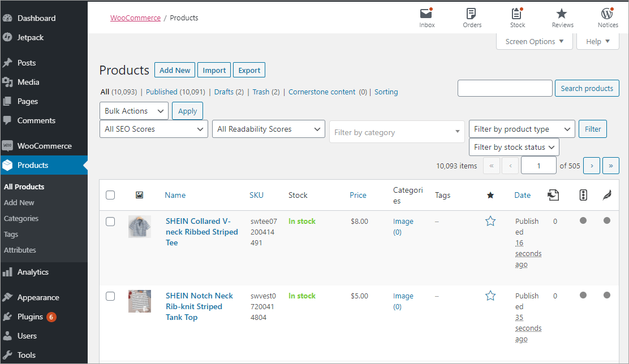Open the All Readability Scores dropdown

268,129
